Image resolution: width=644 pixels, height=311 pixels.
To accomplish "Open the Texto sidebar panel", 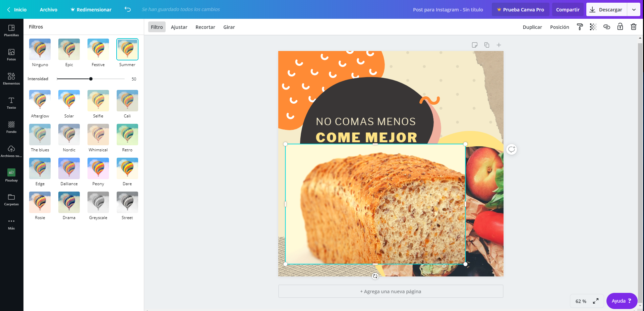I will 11,103.
